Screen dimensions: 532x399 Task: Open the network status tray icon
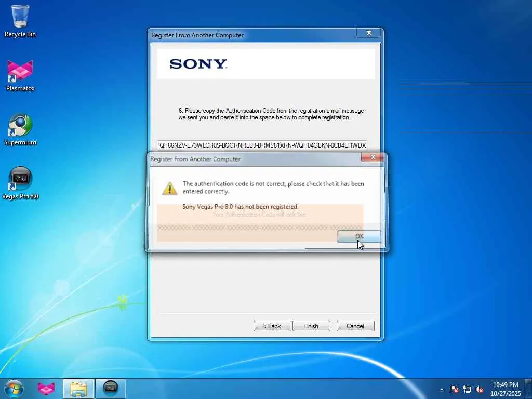467,390
